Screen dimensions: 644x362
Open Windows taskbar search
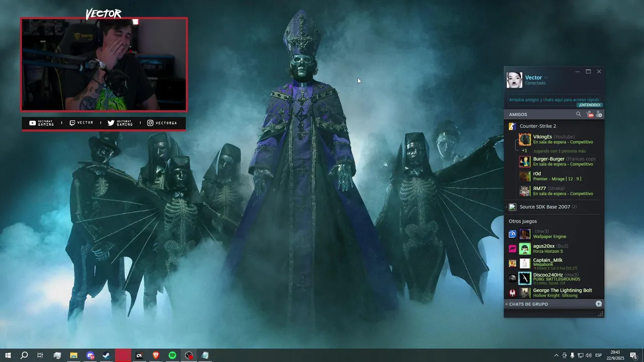tap(24, 355)
